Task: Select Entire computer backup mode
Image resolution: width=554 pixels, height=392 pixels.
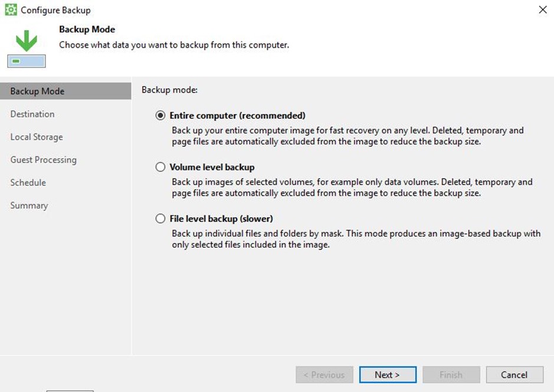Action: [x=160, y=116]
